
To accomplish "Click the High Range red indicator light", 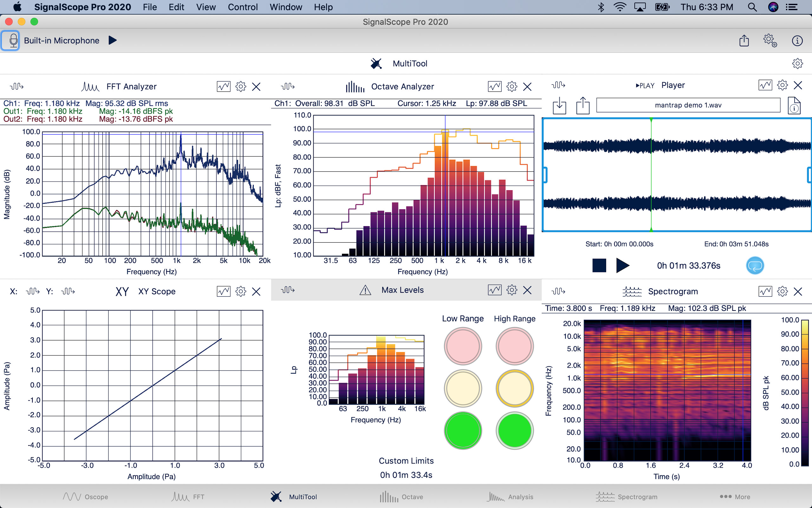I will [x=514, y=346].
